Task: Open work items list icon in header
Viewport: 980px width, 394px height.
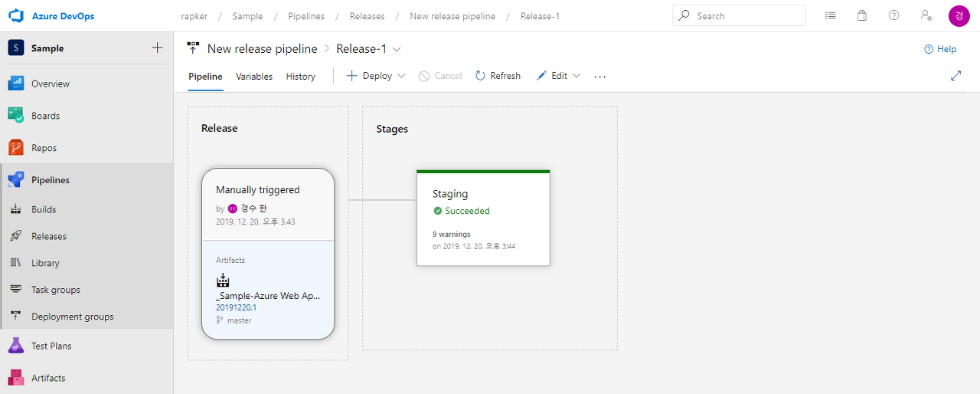Action: (830, 15)
